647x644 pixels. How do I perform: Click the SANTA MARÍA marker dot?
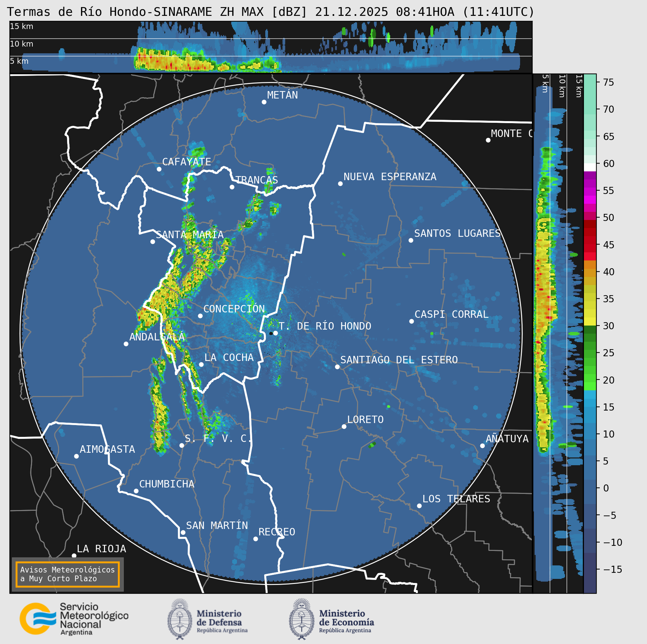(x=153, y=242)
